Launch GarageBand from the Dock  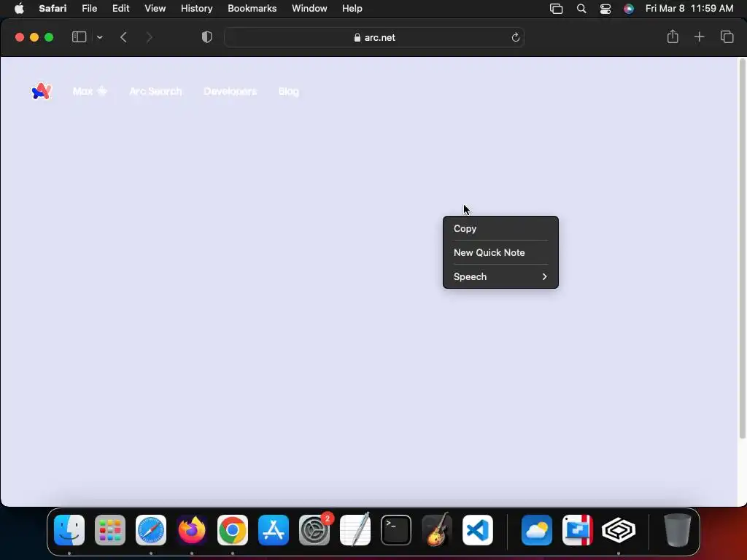[437, 529]
